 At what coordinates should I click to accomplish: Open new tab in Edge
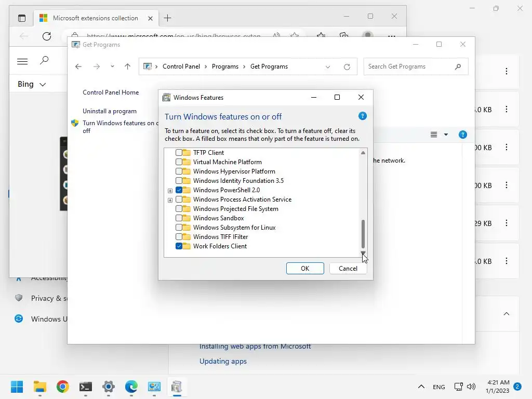coord(168,18)
